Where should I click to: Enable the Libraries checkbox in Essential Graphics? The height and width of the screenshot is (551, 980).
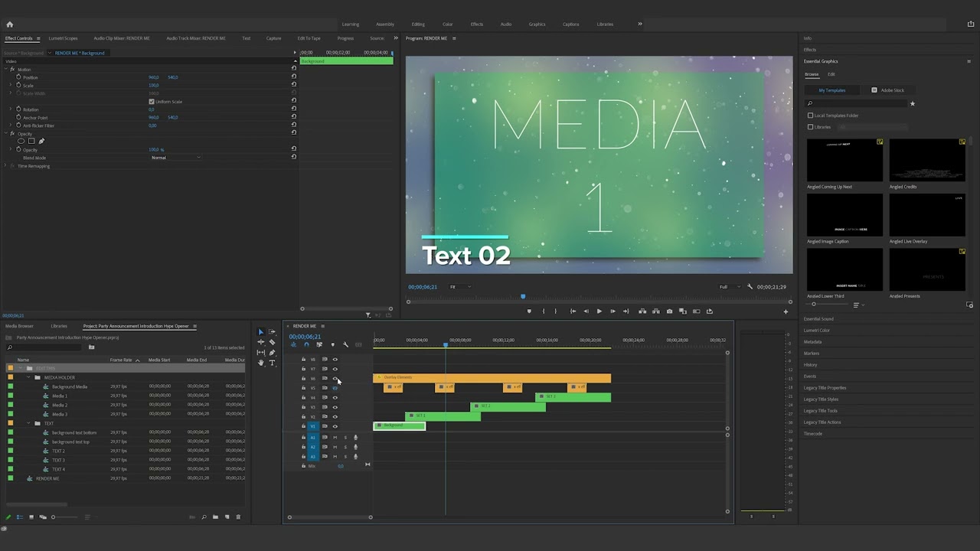click(x=811, y=127)
